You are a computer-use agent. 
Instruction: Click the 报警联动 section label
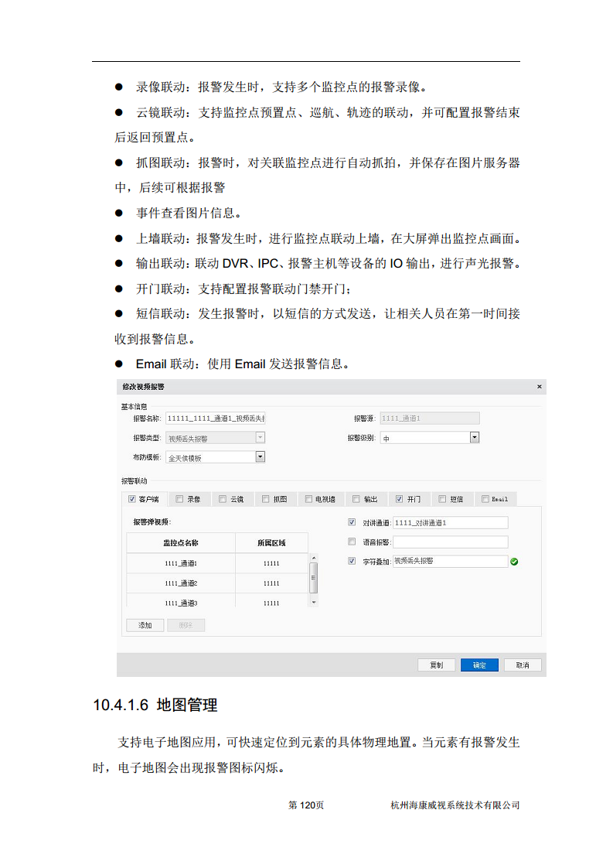pyautogui.click(x=135, y=481)
